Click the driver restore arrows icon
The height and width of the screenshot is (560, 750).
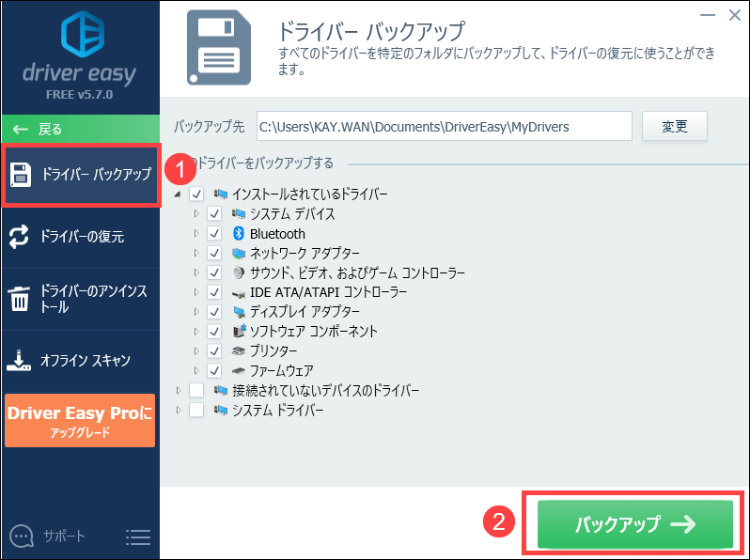tap(20, 236)
